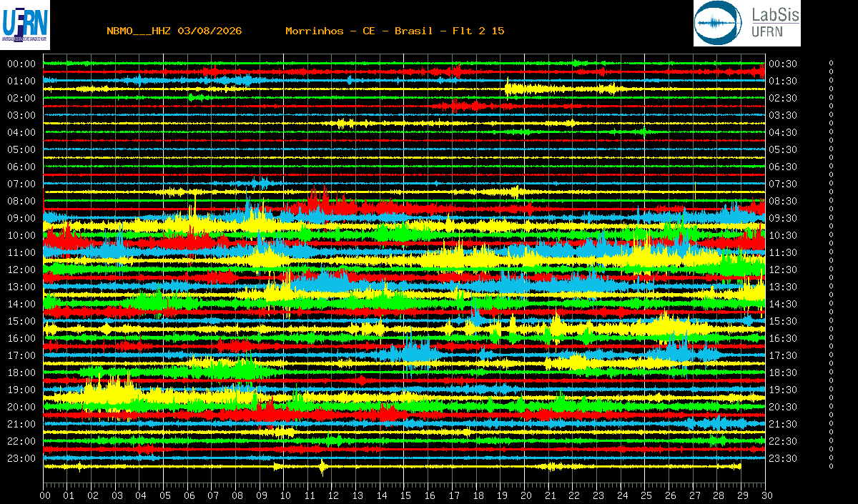The height and width of the screenshot is (504, 858).
Task: Click the 20:00 hour label
Action: click(21, 407)
